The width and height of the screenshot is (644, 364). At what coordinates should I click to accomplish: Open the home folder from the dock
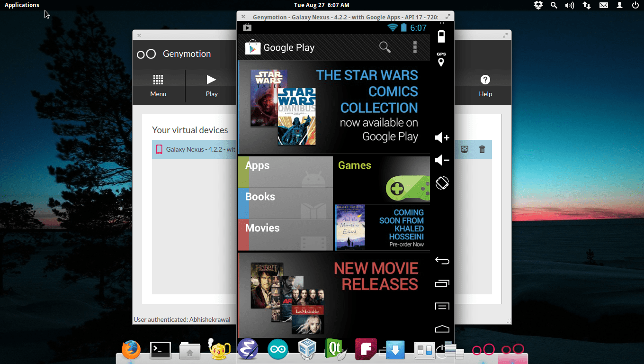(189, 351)
